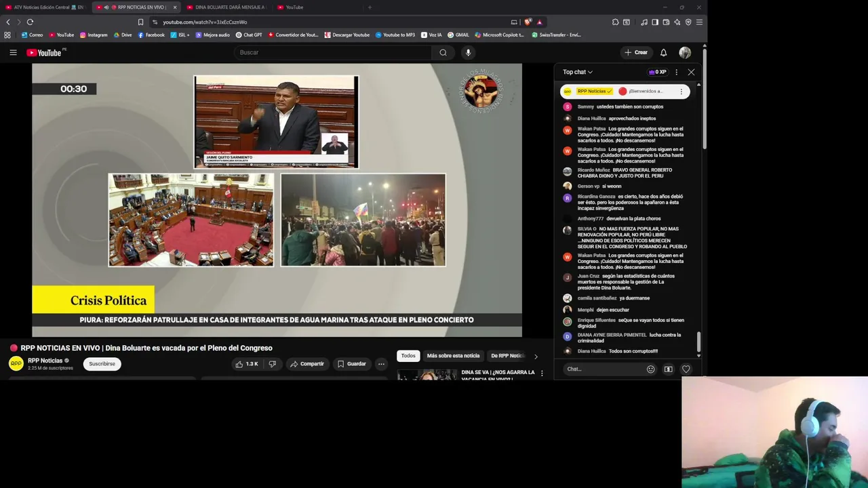Open the DINA SE VA suggested video thumbnail
868x488 pixels.
[427, 375]
